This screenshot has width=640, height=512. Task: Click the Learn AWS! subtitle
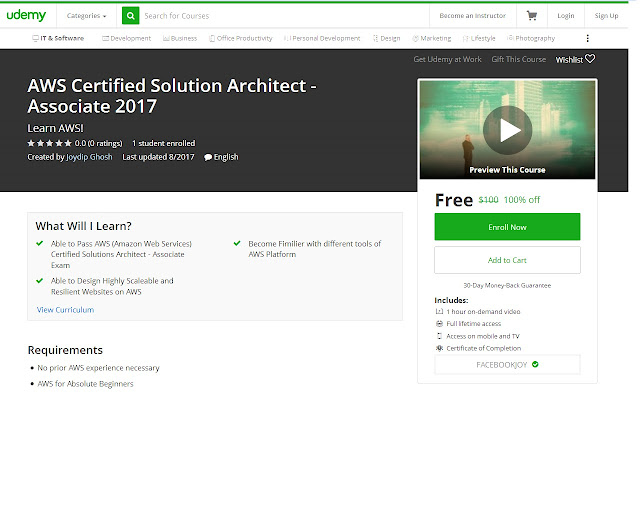[x=55, y=128]
